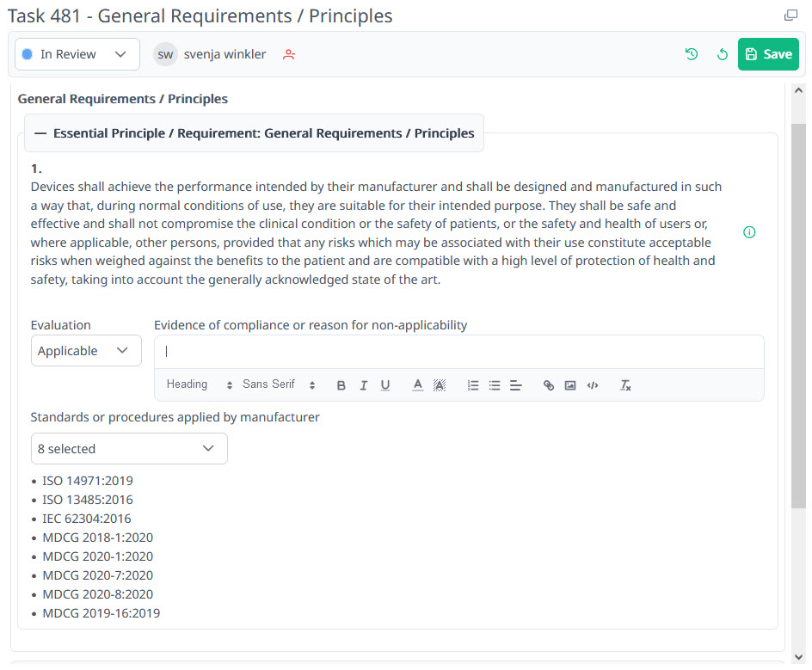This screenshot has width=812, height=670.
Task: Remove assignee svenja winkler with red icon
Action: click(289, 54)
